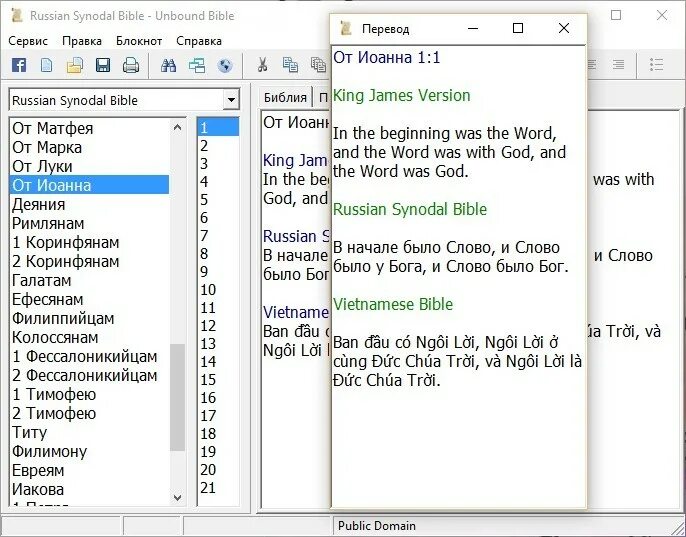
Task: Select book 1 Тимофею
Action: click(89, 394)
